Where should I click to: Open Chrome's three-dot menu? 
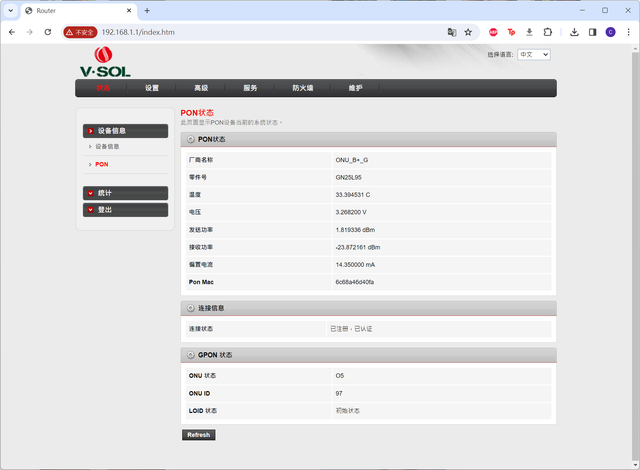pyautogui.click(x=629, y=32)
